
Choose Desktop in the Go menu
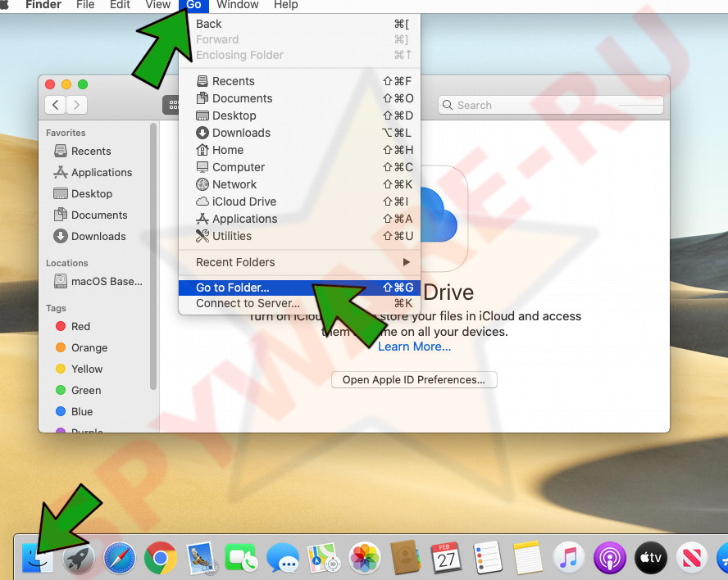(x=299, y=116)
